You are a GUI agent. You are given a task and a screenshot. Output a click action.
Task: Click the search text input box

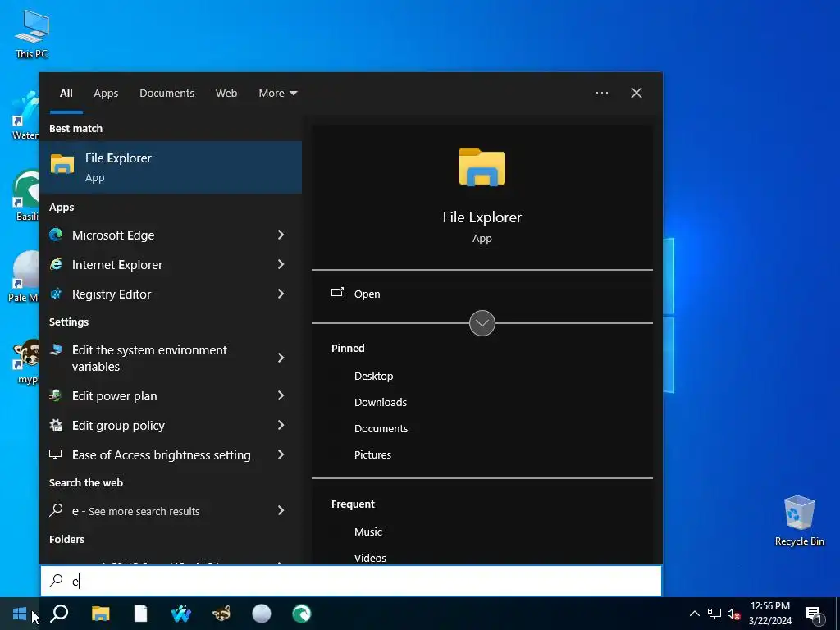(351, 581)
